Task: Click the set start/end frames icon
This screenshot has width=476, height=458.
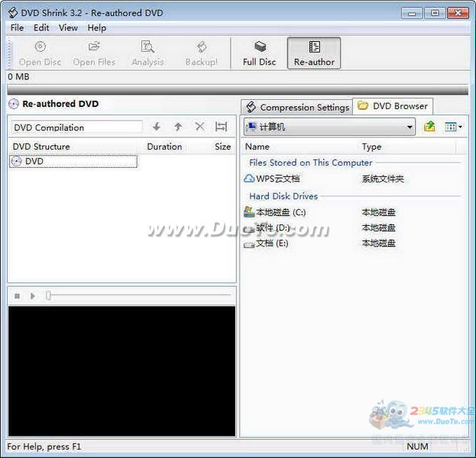Action: click(221, 127)
